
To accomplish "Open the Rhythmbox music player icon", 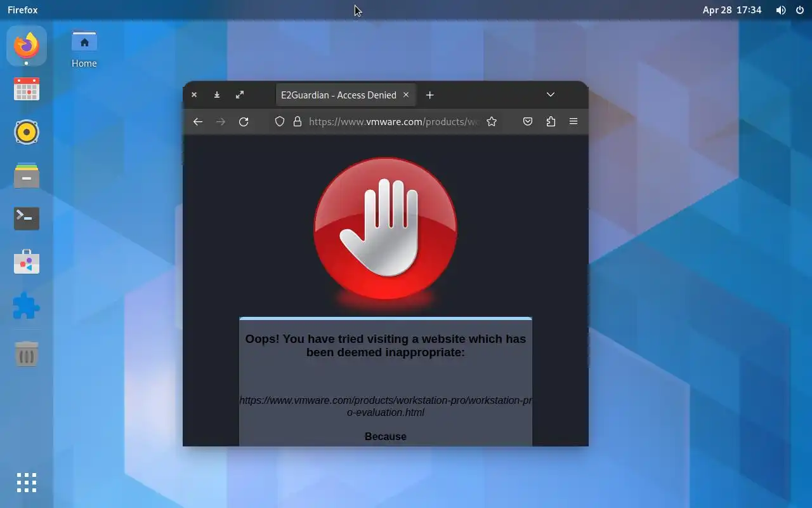I will [27, 132].
